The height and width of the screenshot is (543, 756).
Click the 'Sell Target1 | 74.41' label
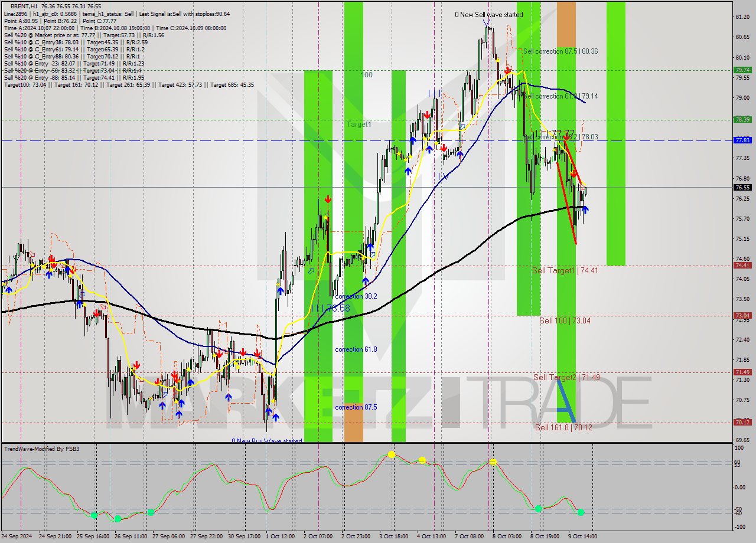565,270
